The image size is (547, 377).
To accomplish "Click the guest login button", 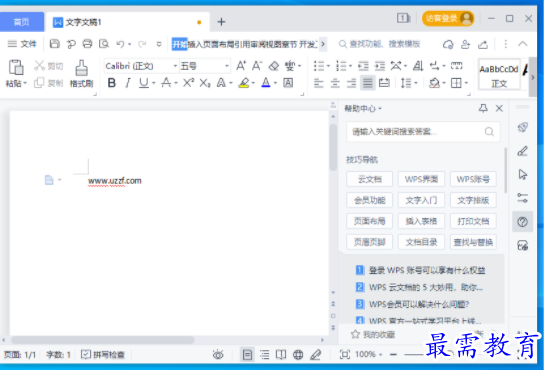I will click(448, 18).
